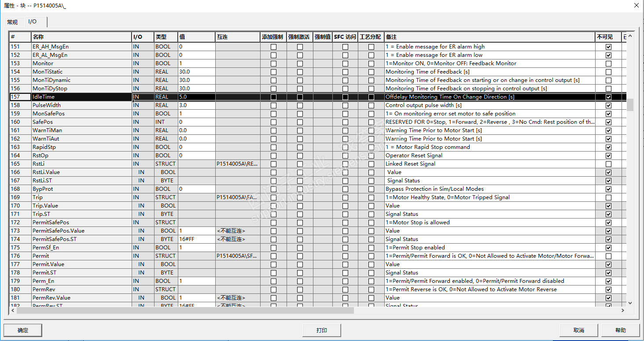
Task: Click the 值 column header
Action: (196, 37)
